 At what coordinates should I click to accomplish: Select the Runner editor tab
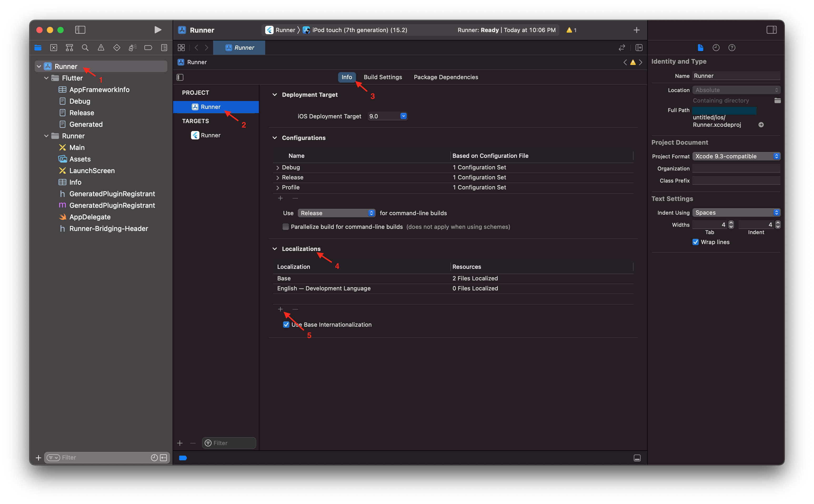click(239, 48)
